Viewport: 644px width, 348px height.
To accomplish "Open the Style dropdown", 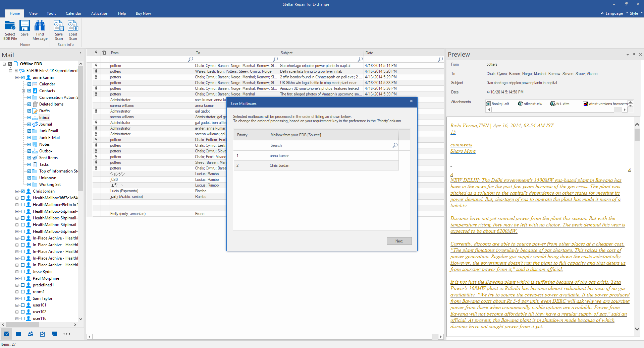I will (636, 13).
